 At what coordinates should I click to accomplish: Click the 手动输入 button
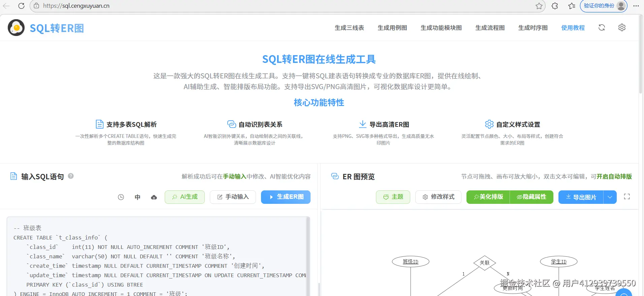[233, 197]
